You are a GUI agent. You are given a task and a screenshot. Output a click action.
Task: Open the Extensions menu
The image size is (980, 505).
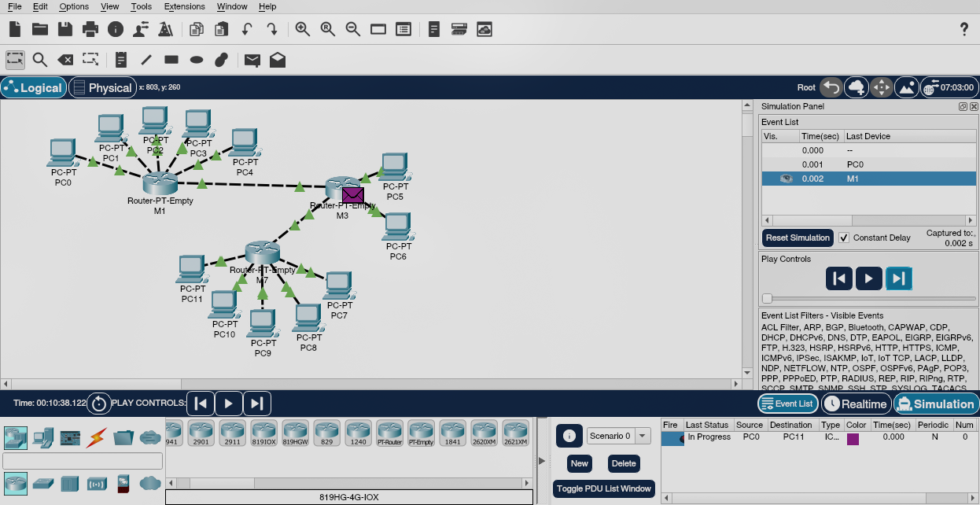tap(184, 6)
